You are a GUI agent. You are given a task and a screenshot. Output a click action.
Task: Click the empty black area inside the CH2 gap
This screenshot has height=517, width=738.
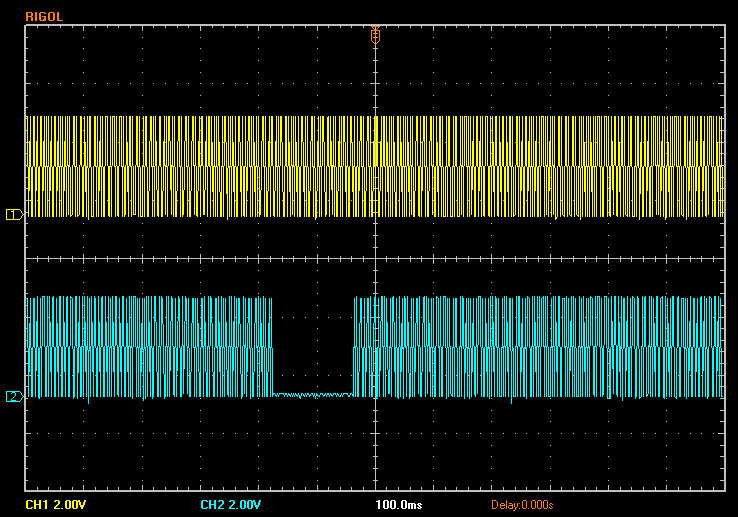click(313, 340)
